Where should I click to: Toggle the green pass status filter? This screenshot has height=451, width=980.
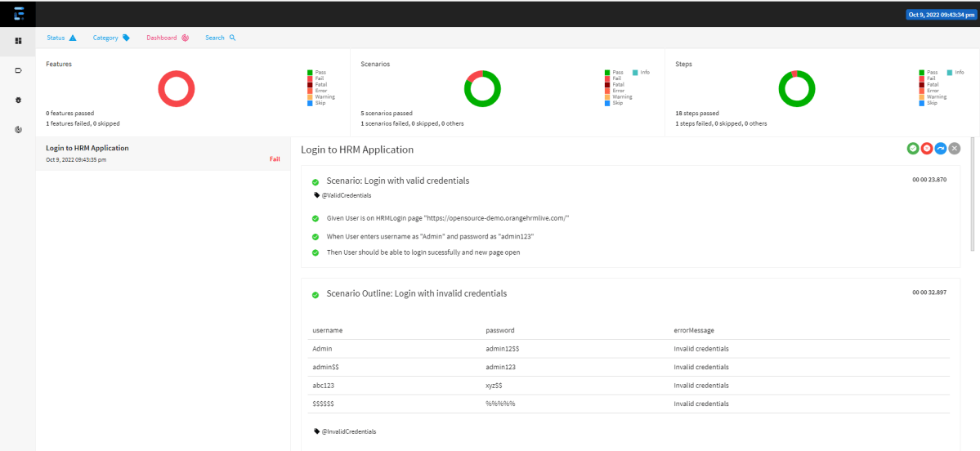912,148
